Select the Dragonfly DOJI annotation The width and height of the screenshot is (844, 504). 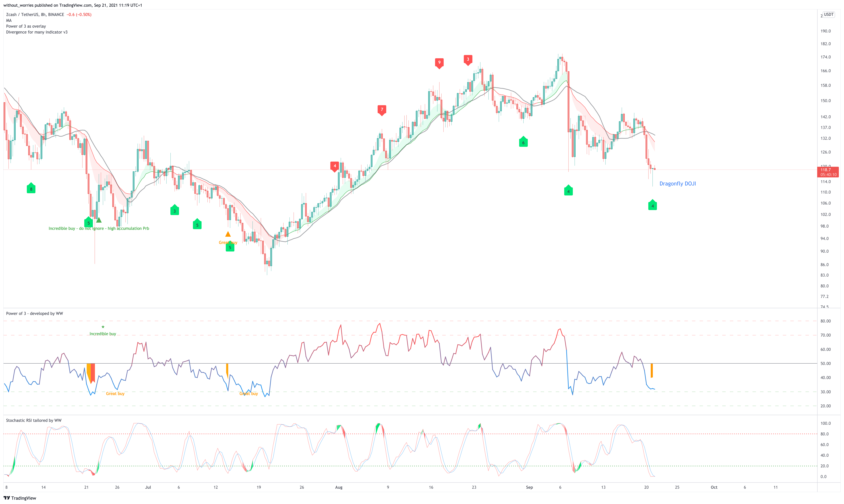pyautogui.click(x=678, y=183)
